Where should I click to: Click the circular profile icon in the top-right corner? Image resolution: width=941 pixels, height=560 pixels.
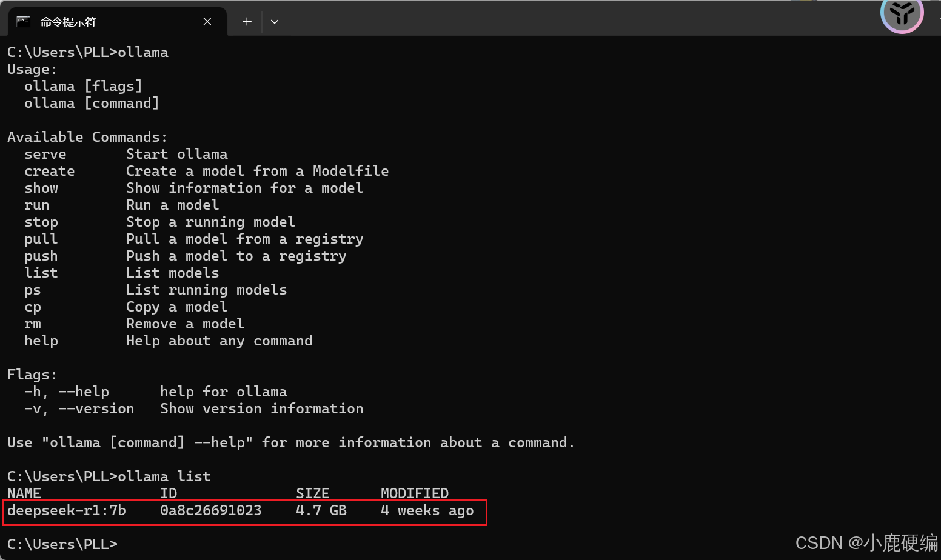902,13
